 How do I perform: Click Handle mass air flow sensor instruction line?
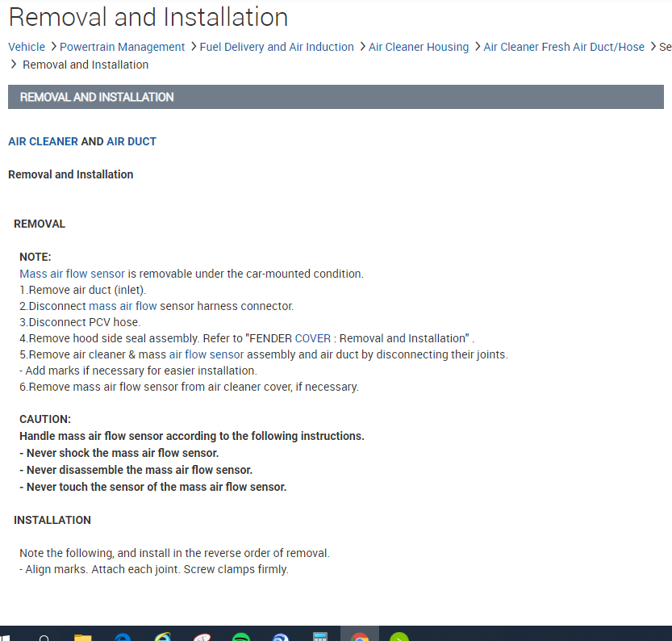coord(191,436)
